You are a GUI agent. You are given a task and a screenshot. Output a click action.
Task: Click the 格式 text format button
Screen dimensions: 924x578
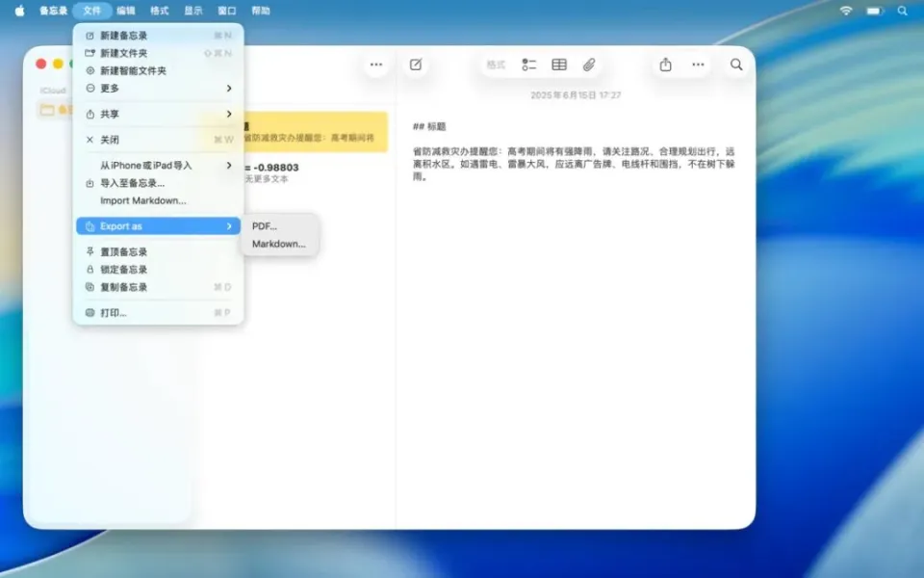(496, 65)
